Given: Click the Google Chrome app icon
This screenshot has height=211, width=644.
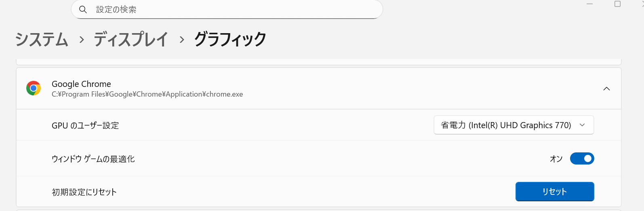Looking at the screenshot, I should click(x=34, y=88).
